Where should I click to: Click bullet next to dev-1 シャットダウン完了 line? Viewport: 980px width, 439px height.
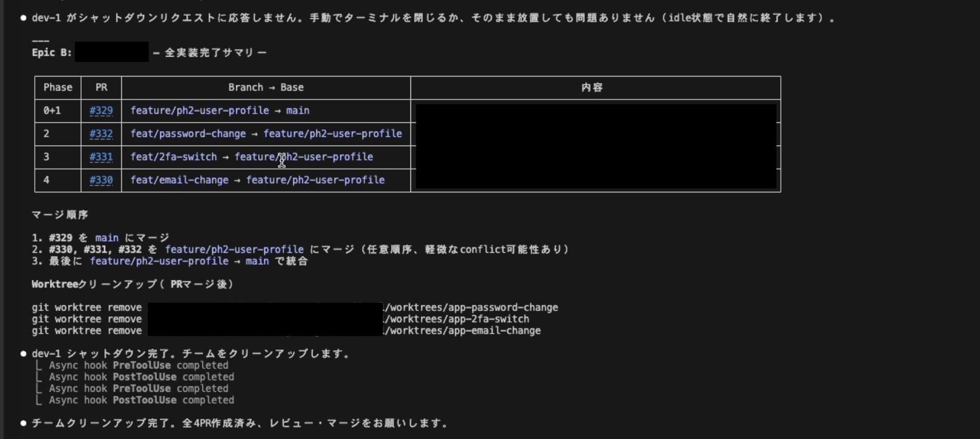coord(23,354)
